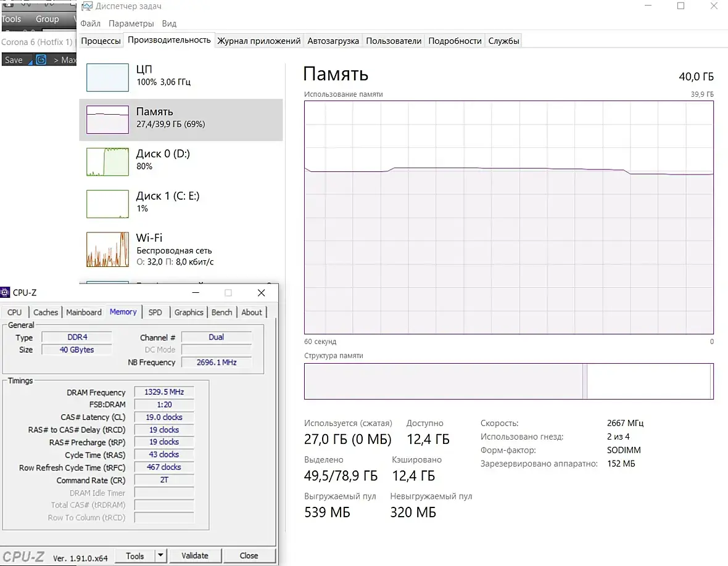Click the Close button in CPU-Z footer

[249, 556]
